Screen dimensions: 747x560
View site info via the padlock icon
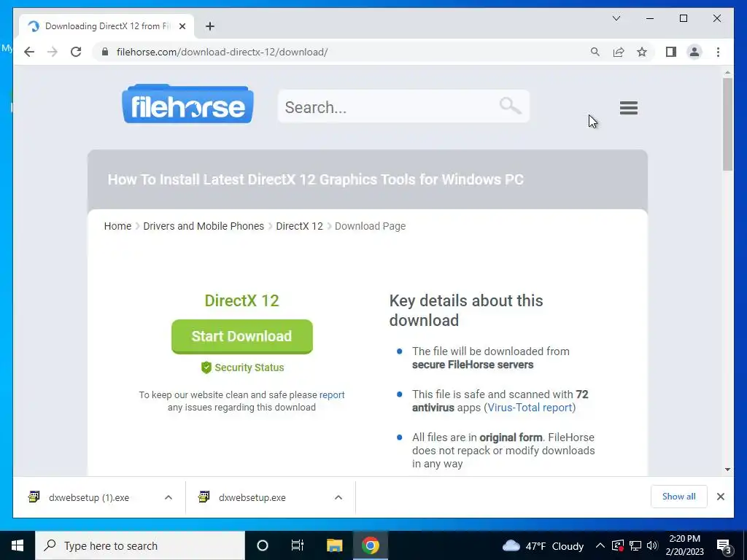point(105,52)
